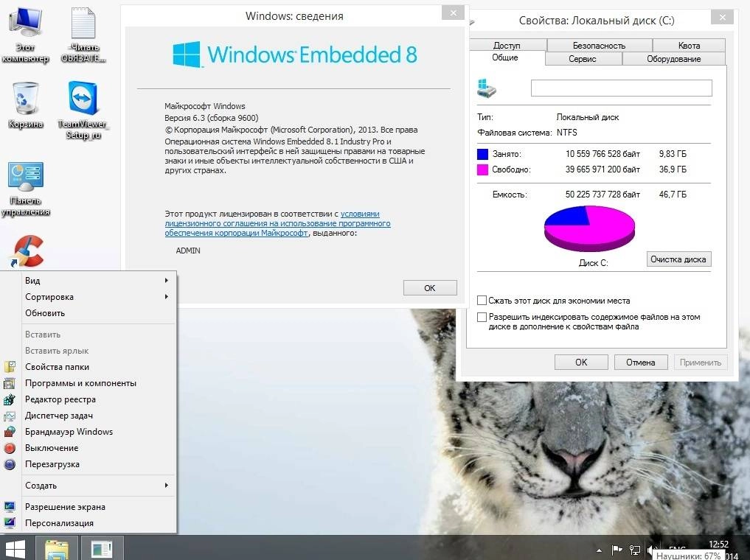This screenshot has height=560, width=750.
Task: Select Программы и компоненты menu entry
Action: pyautogui.click(x=99, y=383)
